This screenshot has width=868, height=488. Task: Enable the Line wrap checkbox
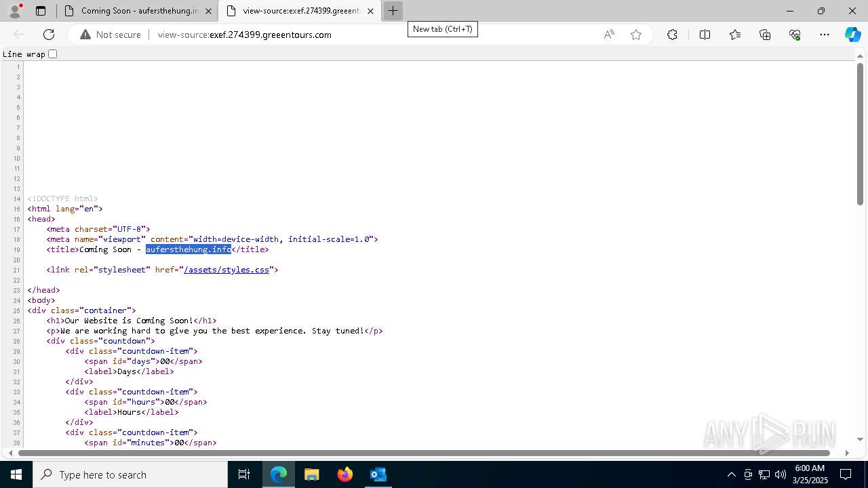pyautogui.click(x=52, y=54)
